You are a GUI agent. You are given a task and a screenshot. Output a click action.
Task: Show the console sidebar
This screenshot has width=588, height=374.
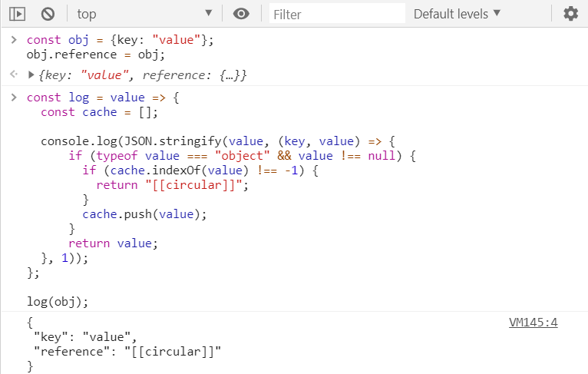pos(18,14)
